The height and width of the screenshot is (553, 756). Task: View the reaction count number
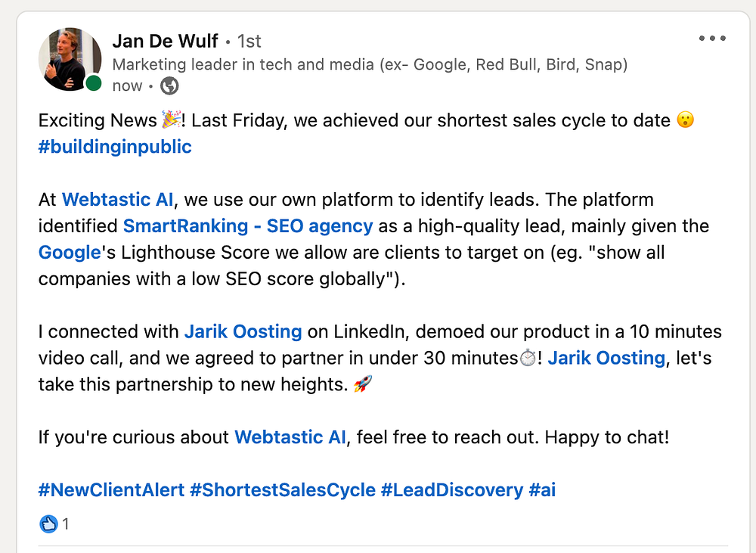(x=66, y=523)
